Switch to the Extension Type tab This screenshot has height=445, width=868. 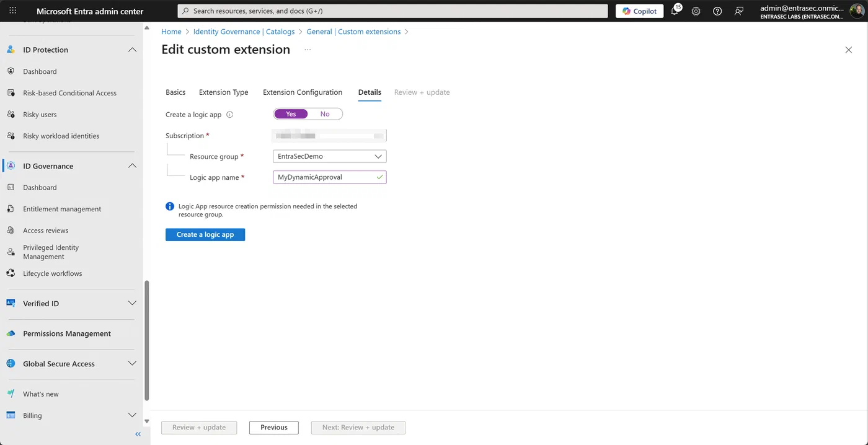coord(224,92)
